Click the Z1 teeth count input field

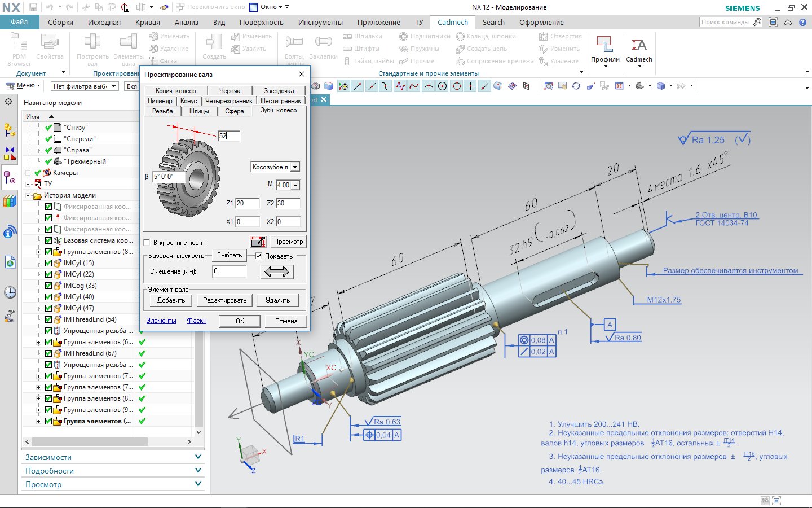pyautogui.click(x=247, y=203)
